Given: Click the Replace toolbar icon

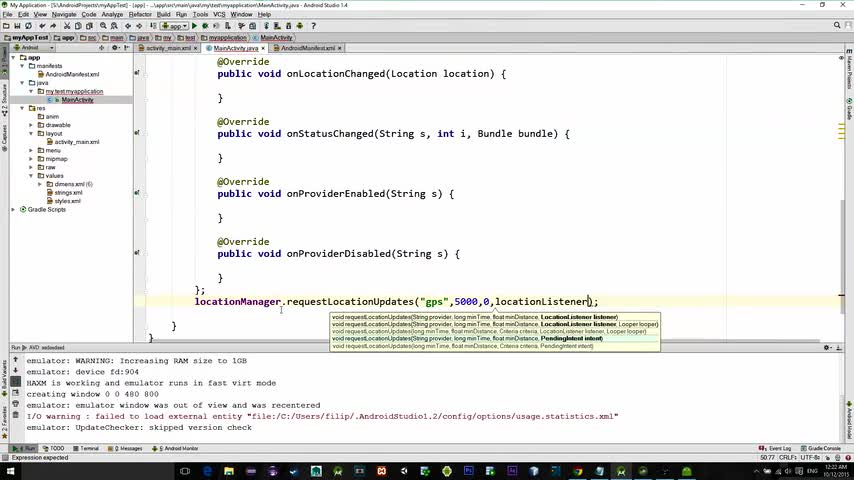Looking at the screenshot, I should tap(114, 26).
